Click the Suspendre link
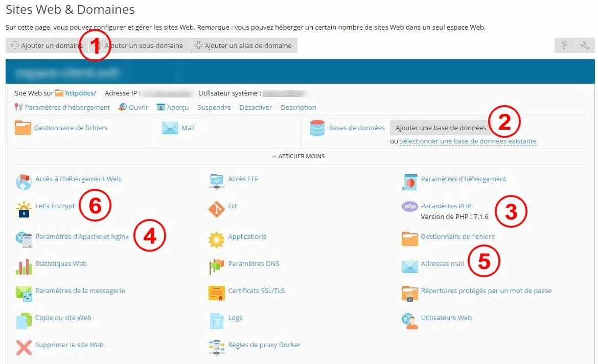 pyautogui.click(x=214, y=108)
